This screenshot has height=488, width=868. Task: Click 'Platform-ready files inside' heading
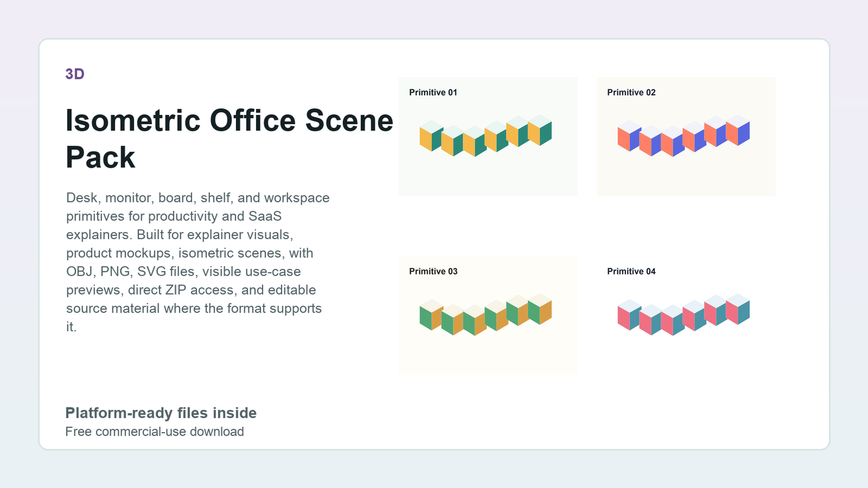click(x=161, y=413)
